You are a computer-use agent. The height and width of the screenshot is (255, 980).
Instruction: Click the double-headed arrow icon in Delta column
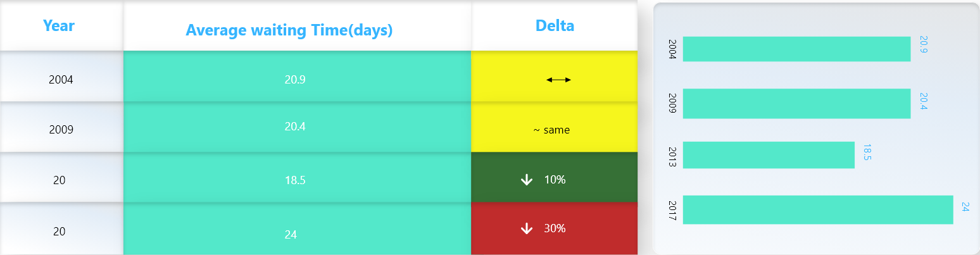[558, 80]
